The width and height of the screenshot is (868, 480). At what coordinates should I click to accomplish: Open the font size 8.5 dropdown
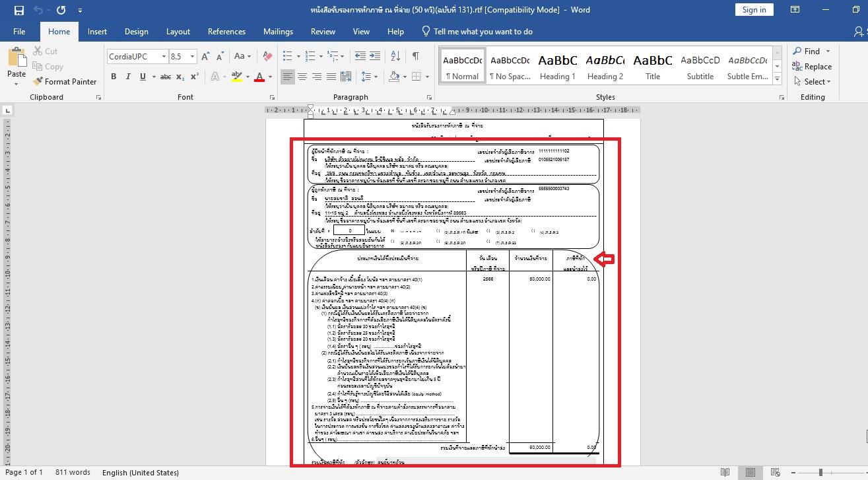(192, 57)
